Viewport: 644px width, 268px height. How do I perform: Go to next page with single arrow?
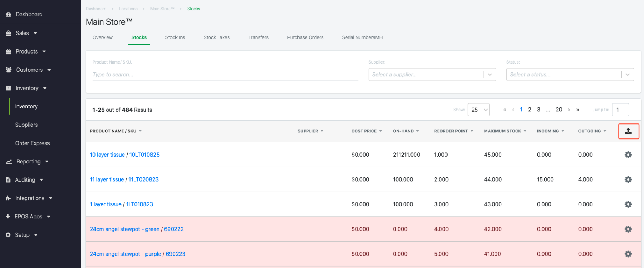click(x=569, y=110)
